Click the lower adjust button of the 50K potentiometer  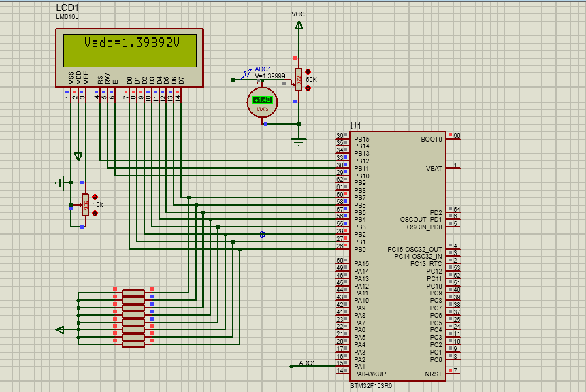(308, 88)
